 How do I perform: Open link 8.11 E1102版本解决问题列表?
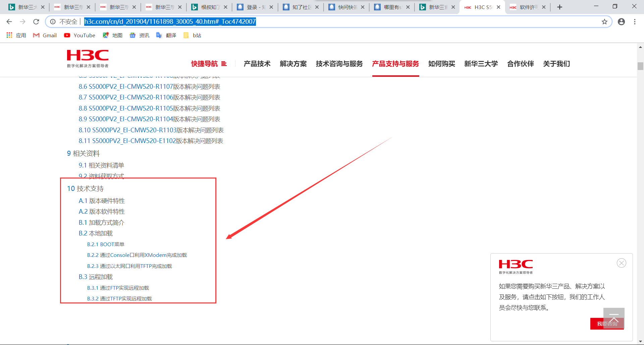[x=151, y=141]
